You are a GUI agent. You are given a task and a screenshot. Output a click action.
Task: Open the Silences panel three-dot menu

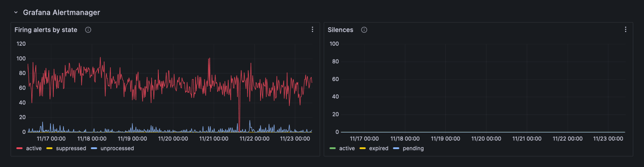coord(626,30)
